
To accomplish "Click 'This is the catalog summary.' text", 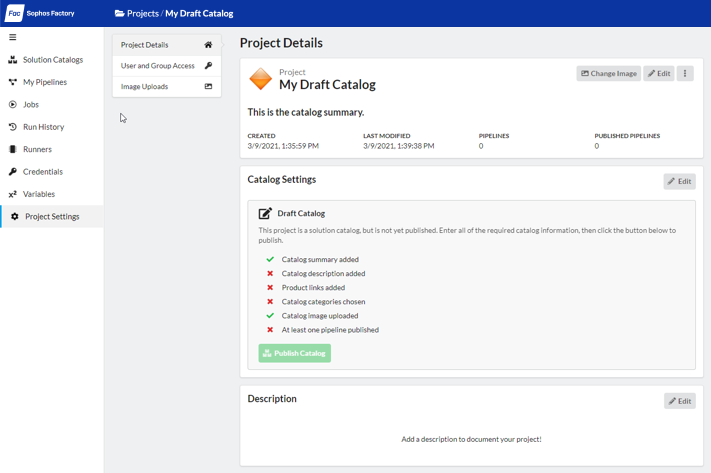I will pyautogui.click(x=306, y=112).
